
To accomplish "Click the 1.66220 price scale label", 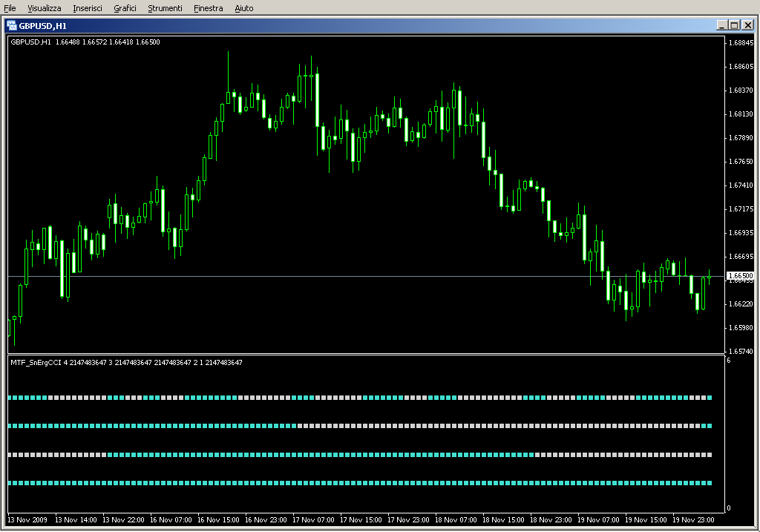I will 741,303.
